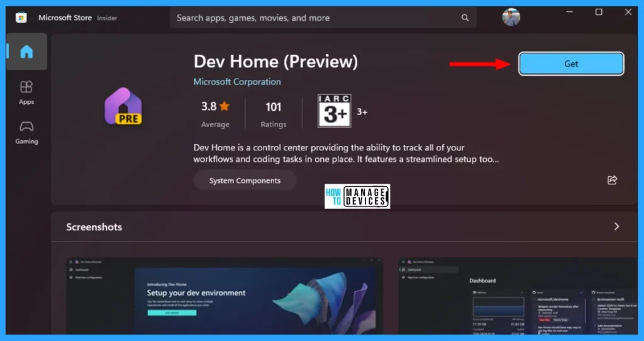Image resolution: width=644 pixels, height=341 pixels.
Task: Click the search magnifier icon
Action: click(x=465, y=18)
